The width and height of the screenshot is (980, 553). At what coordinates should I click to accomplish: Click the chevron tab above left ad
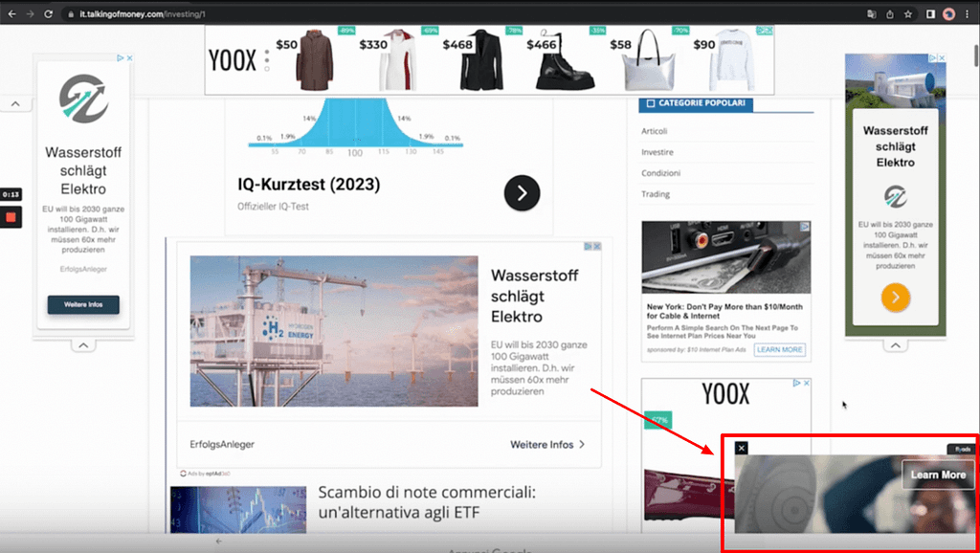(x=15, y=103)
